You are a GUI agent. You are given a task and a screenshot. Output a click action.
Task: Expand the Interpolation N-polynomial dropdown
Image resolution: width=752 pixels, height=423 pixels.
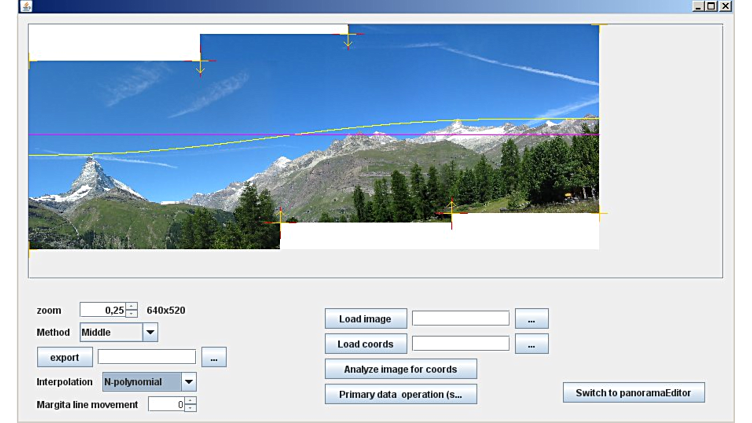click(188, 382)
